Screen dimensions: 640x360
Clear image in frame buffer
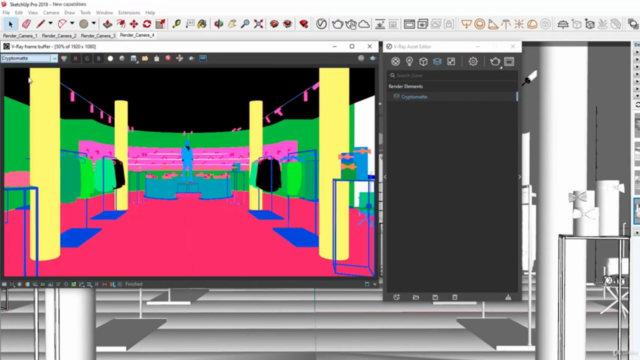click(x=157, y=59)
